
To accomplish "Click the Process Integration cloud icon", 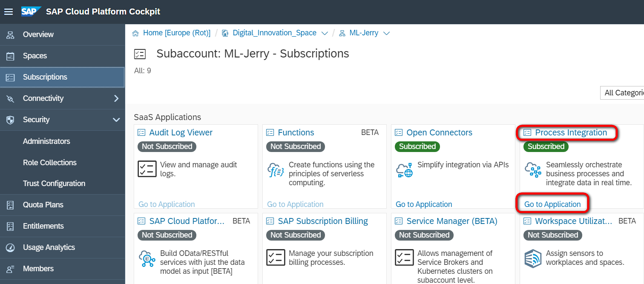I will pyautogui.click(x=533, y=169).
